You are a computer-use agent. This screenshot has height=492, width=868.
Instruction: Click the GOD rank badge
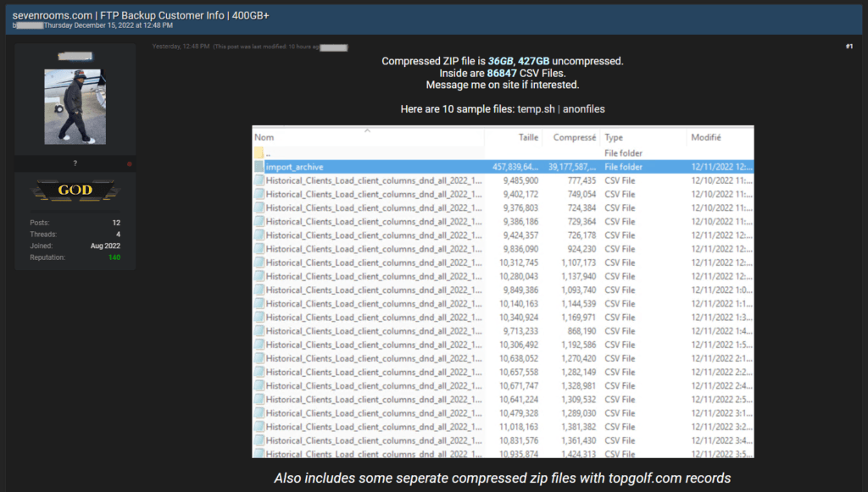click(75, 191)
